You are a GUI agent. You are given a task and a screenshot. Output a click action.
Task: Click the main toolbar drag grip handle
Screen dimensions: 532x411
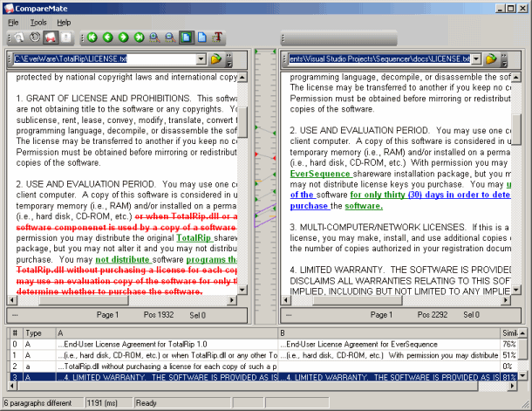click(10, 38)
